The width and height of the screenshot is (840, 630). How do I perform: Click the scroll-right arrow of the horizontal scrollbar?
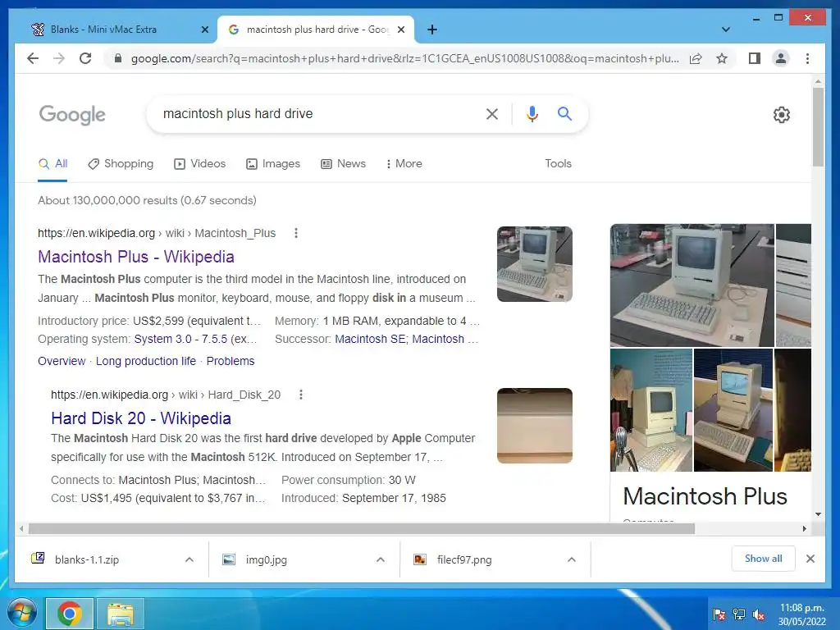pos(804,529)
